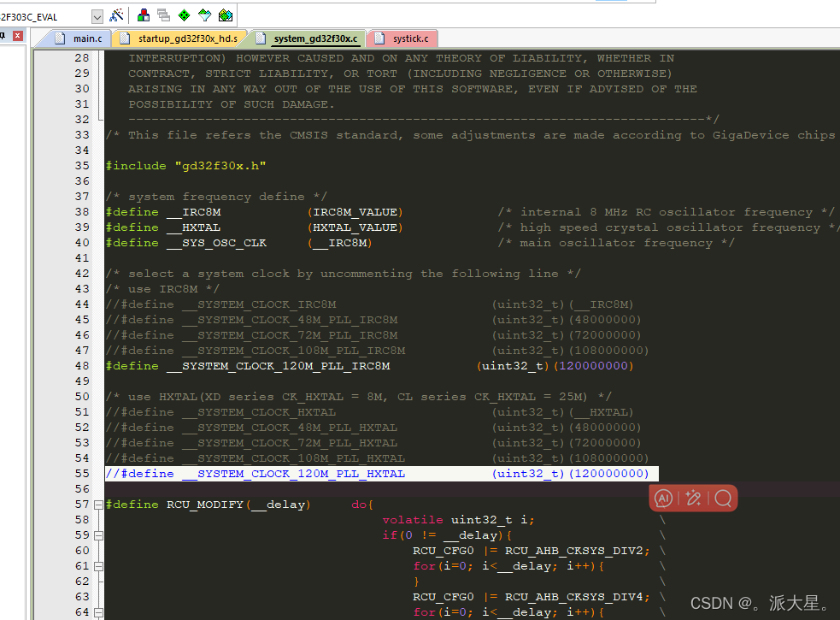Screen dimensions: 840x620
Task: Open Options for Target via the magic wand icon
Action: click(116, 15)
